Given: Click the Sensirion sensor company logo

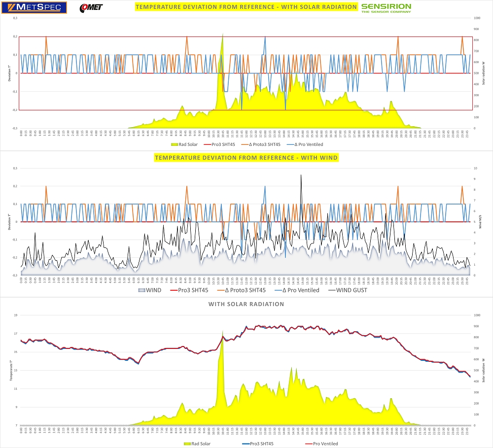Looking at the screenshot, I should click(386, 8).
